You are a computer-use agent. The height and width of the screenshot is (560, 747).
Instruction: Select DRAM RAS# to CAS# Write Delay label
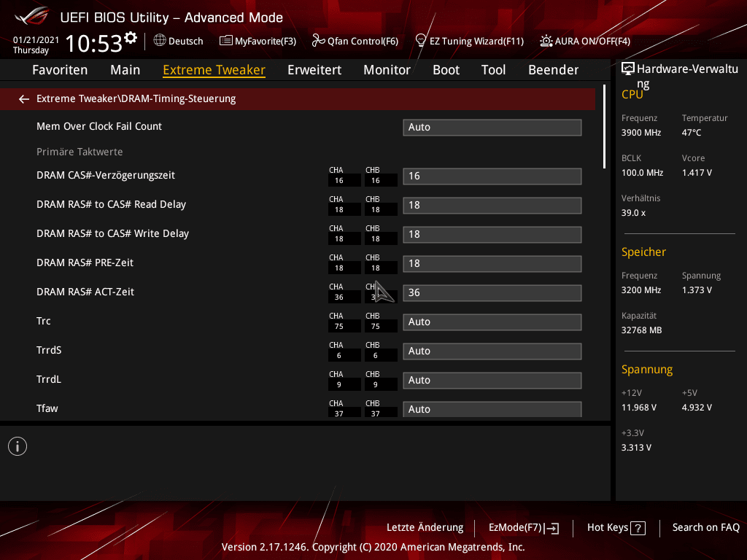pyautogui.click(x=112, y=233)
